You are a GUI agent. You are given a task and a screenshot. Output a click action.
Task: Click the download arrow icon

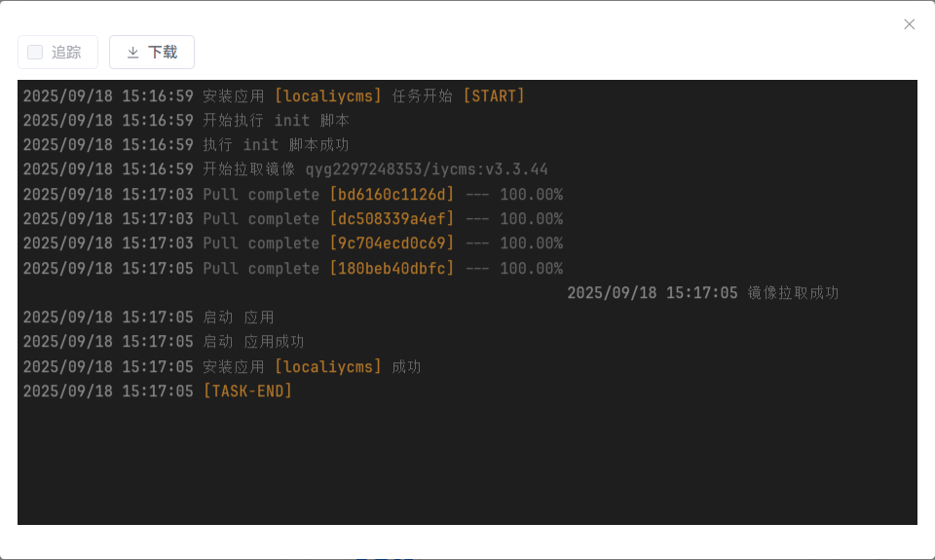click(x=133, y=53)
